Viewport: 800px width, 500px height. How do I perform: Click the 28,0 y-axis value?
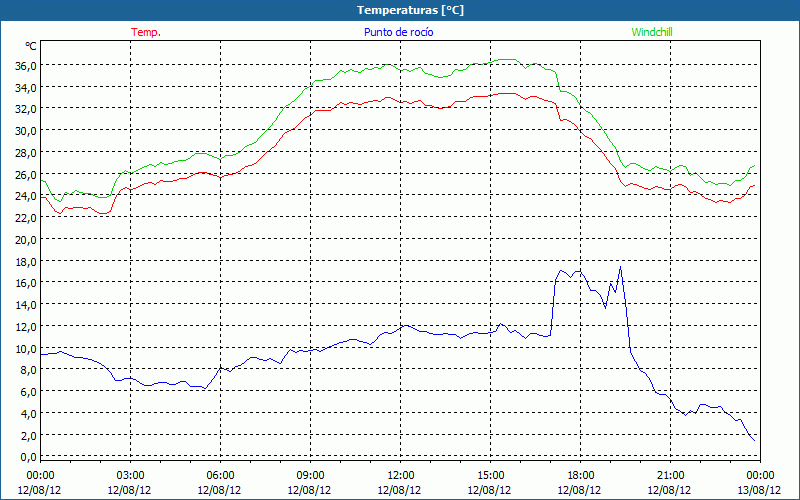[x=26, y=153]
